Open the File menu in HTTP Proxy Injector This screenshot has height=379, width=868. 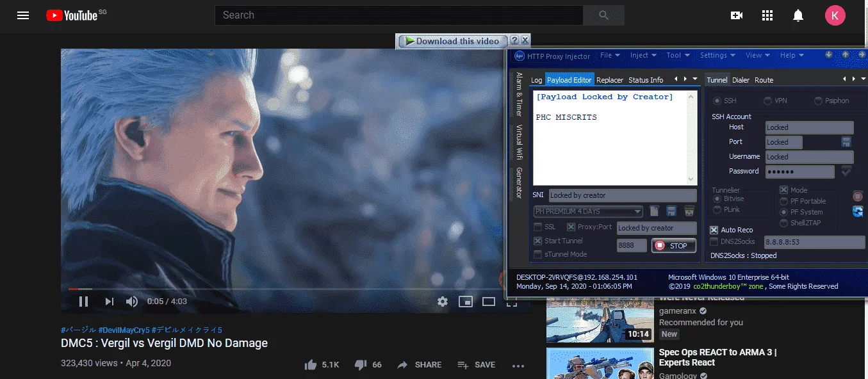point(610,56)
